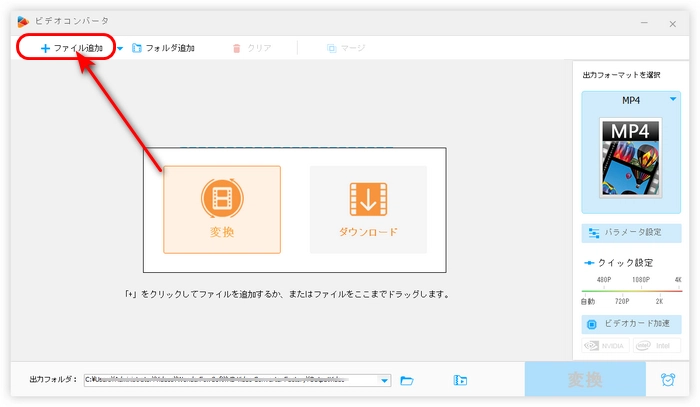Open output folder using second folder icon
Viewport: 700px width, 407px height.
(x=460, y=380)
